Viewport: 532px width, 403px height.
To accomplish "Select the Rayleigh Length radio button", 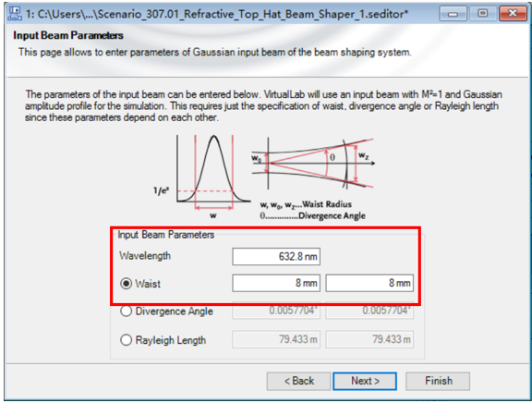I will coord(126,340).
